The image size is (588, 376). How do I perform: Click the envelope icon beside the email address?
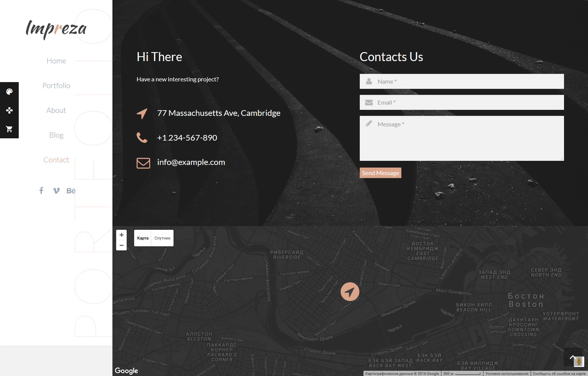click(x=143, y=163)
